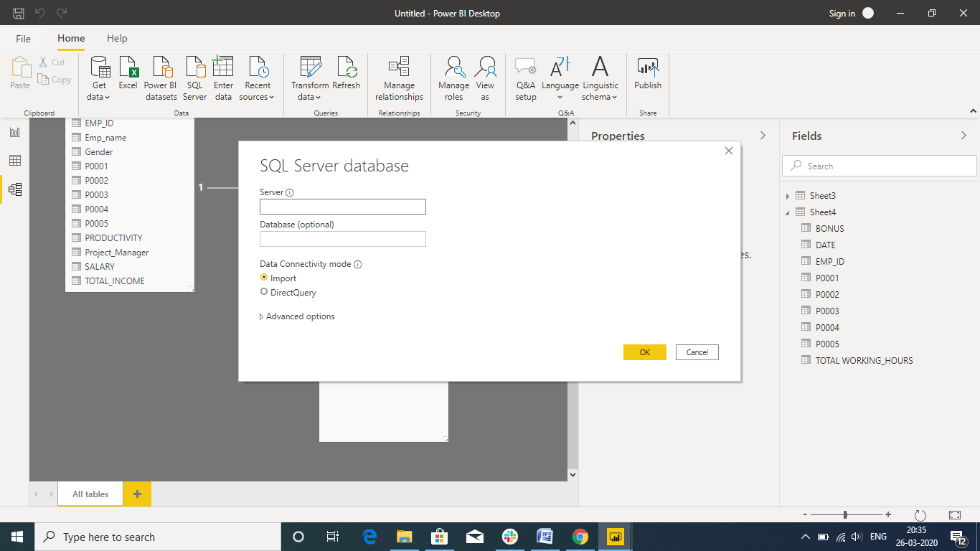Open Linguistic schema menu
This screenshot has height=551, width=980.
(600, 79)
